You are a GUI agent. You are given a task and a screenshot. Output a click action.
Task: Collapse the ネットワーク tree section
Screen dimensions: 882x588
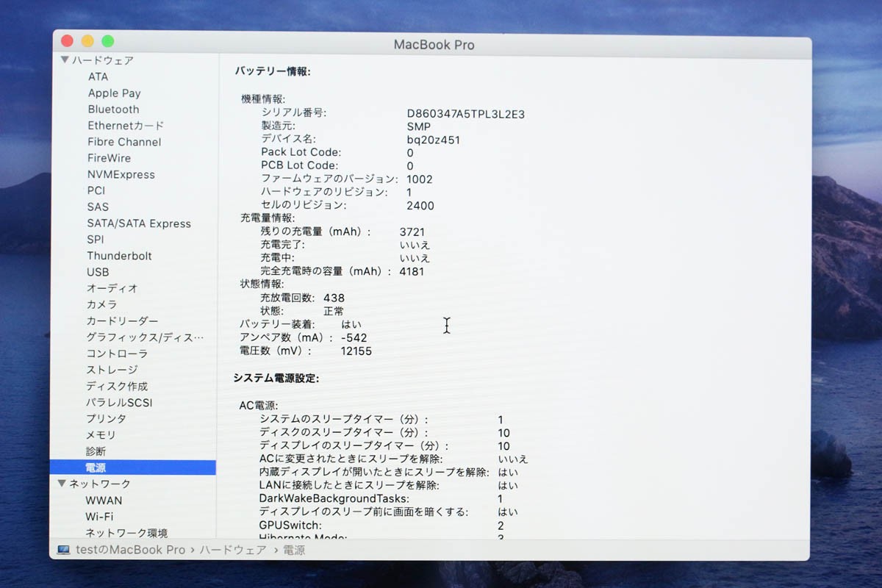(x=62, y=484)
